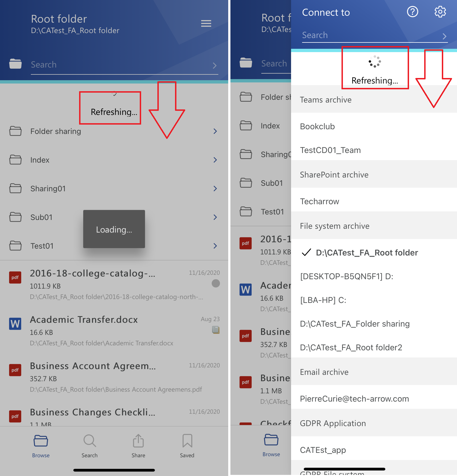Tap the Search tab magnifier icon
The image size is (457, 476).
[90, 441]
